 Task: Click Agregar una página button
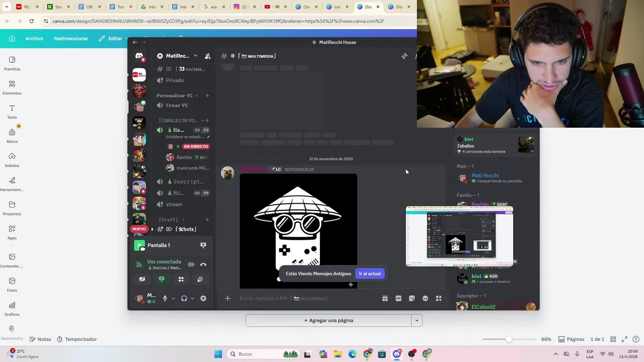329,320
